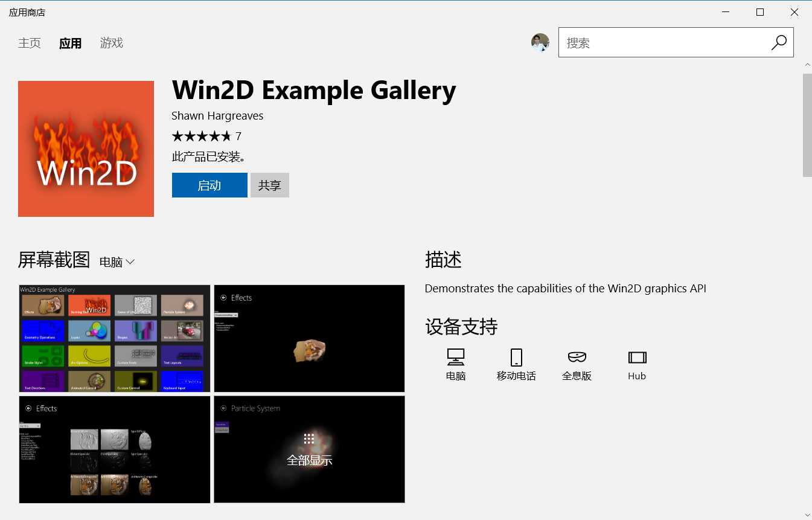This screenshot has width=812, height=520.
Task: Select the 应用 tab
Action: 70,43
